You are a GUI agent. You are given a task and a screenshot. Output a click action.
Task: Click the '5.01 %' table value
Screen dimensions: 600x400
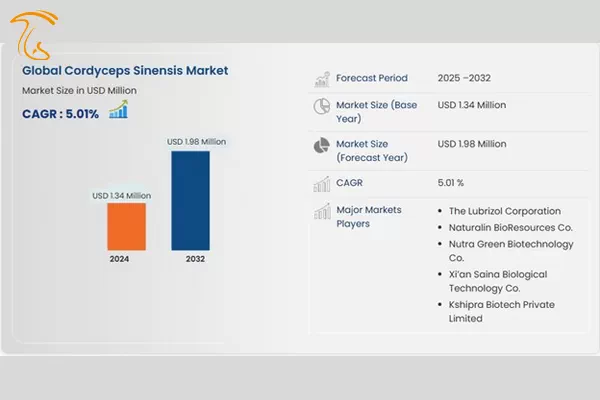(x=451, y=183)
